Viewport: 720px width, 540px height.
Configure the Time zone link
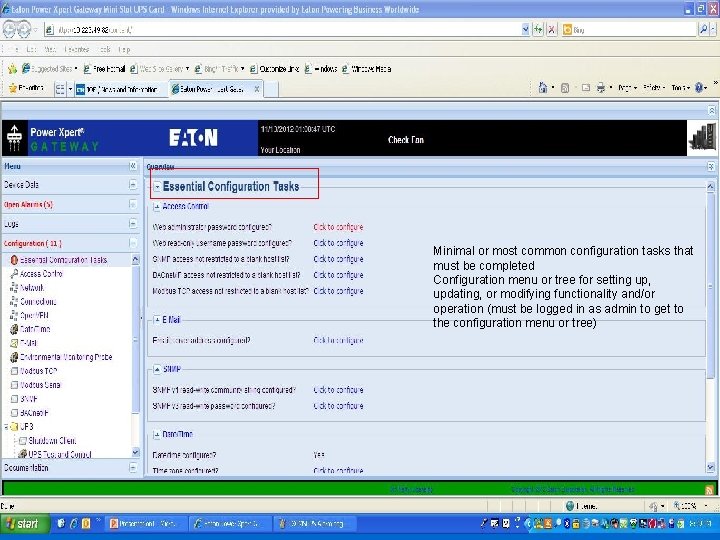[338, 470]
